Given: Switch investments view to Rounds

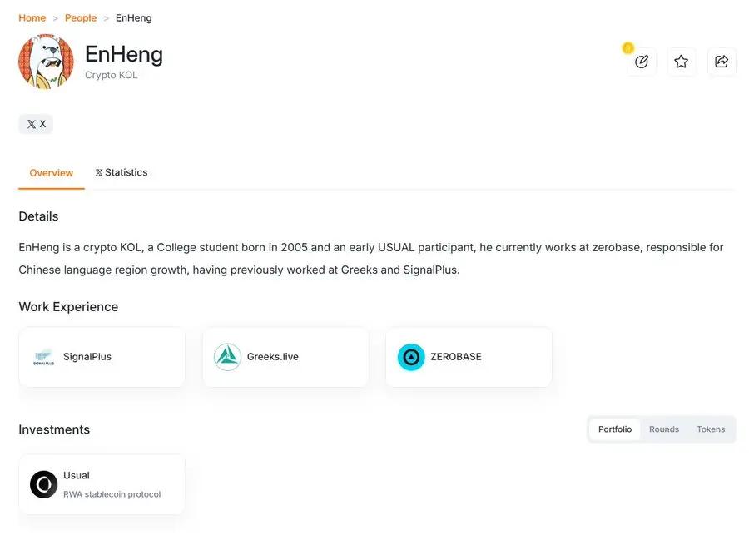Looking at the screenshot, I should pyautogui.click(x=664, y=429).
